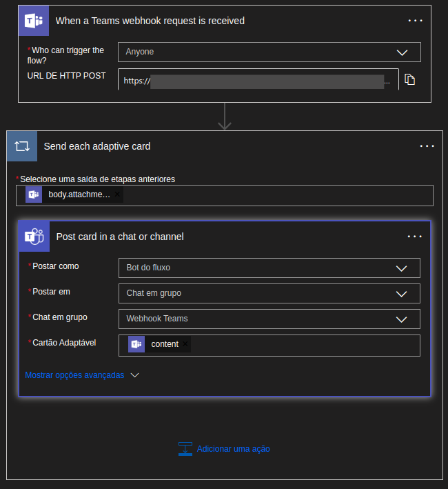Image resolution: width=448 pixels, height=489 pixels.
Task: Remove the content token from Cartão Adaptável
Action: pos(185,344)
